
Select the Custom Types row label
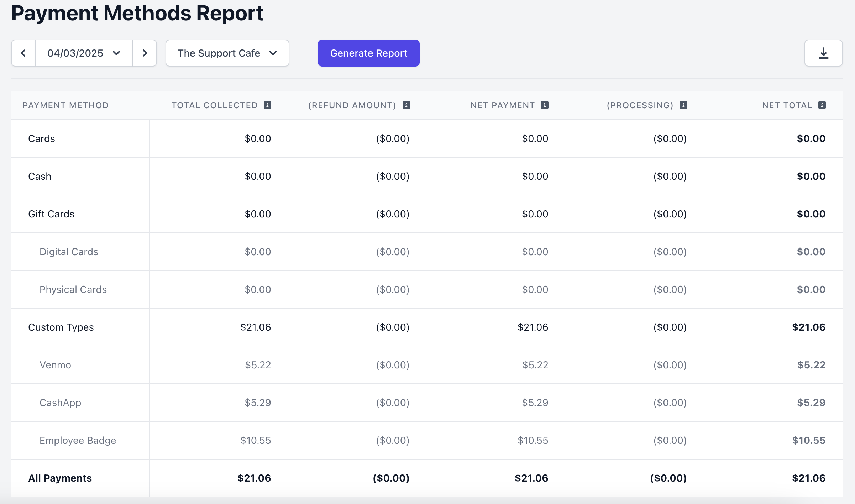point(61,327)
